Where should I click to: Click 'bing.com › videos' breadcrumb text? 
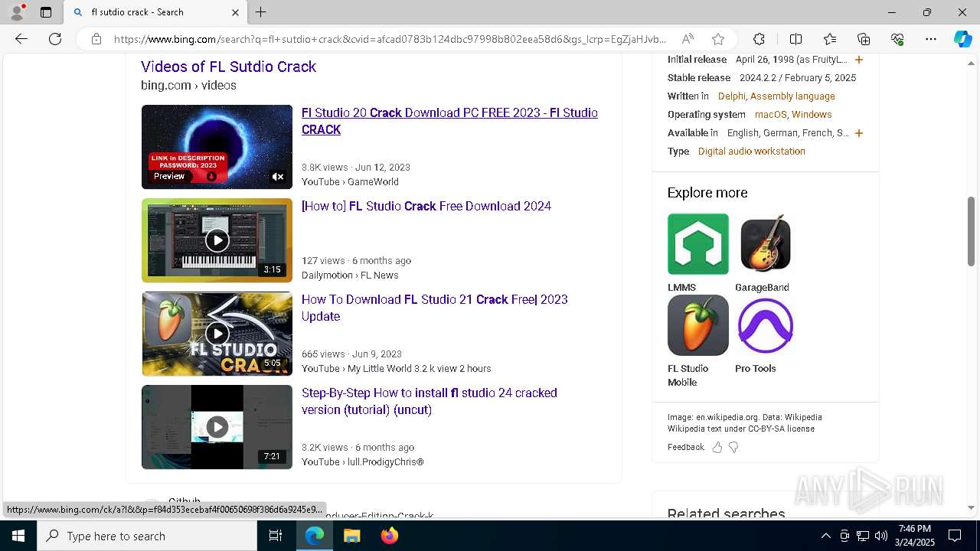[x=188, y=86]
